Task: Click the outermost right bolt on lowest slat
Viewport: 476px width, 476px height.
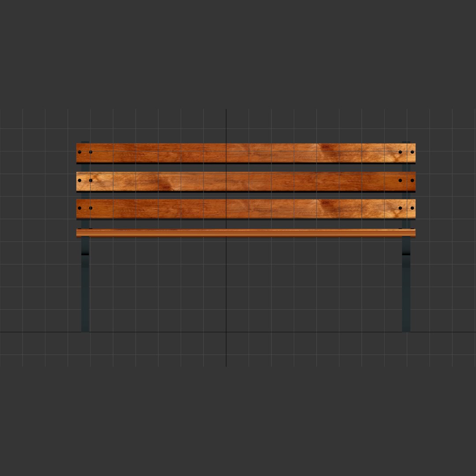Action: tap(412, 208)
